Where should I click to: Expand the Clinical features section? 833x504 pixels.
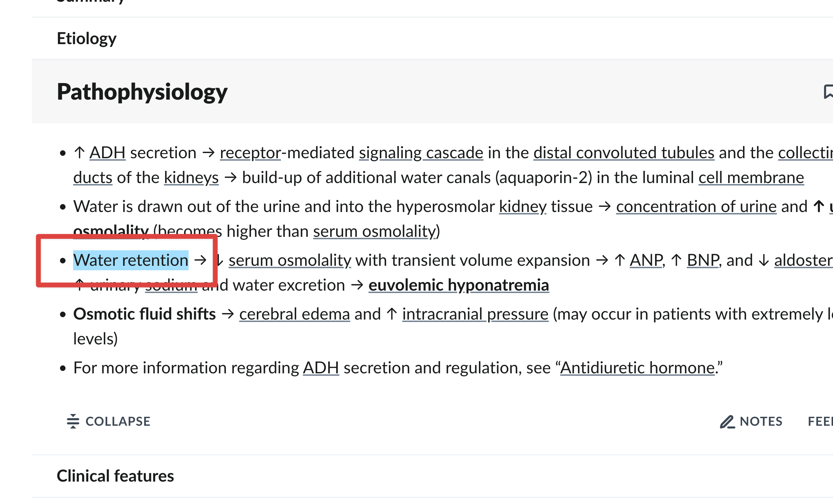[115, 476]
